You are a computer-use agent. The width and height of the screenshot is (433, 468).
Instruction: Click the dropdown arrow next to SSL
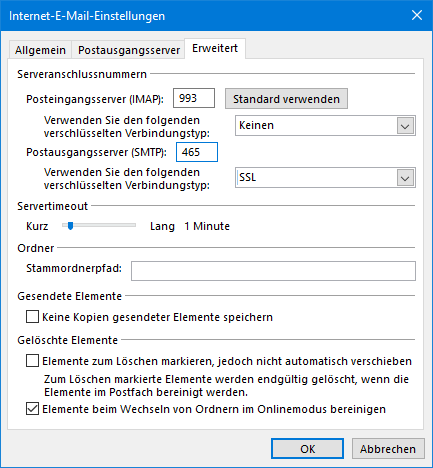[405, 178]
